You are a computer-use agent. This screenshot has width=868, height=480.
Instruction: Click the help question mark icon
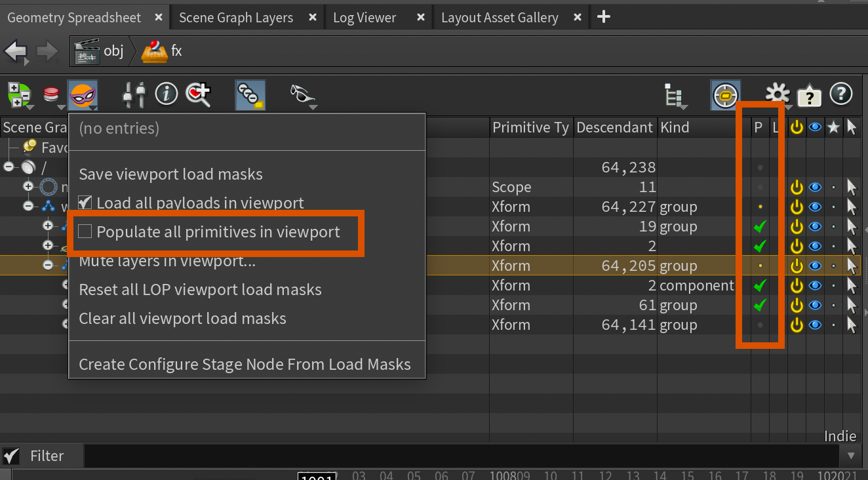pyautogui.click(x=841, y=94)
